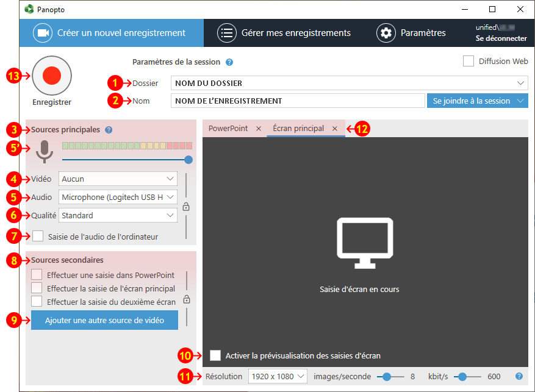Click the audio level meter bar
Image resolution: width=535 pixels, height=392 pixels.
click(x=127, y=146)
